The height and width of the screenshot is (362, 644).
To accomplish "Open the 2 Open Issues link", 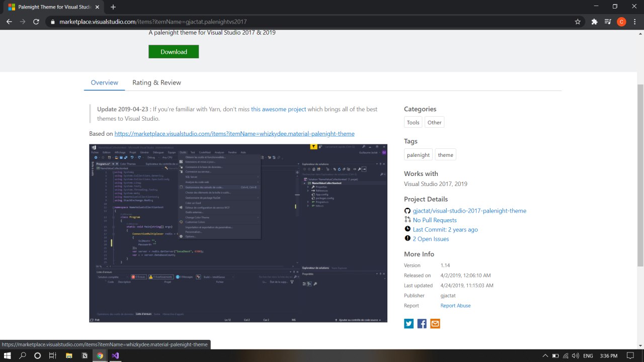I will 431,239.
